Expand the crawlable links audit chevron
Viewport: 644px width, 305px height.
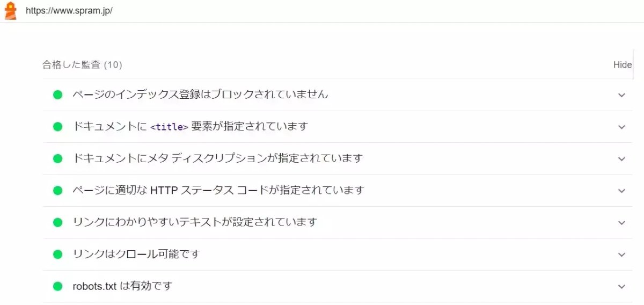(x=621, y=255)
